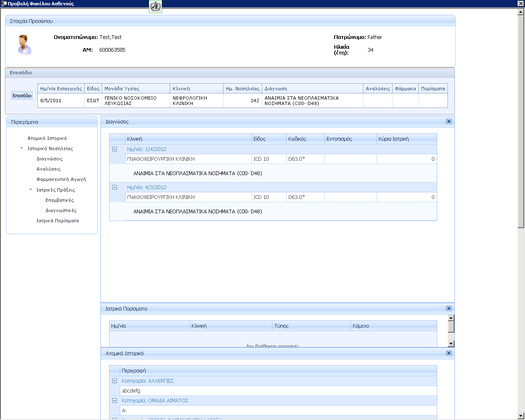525x420 pixels.
Task: Click Πορίσματα column header
Action: [433, 89]
